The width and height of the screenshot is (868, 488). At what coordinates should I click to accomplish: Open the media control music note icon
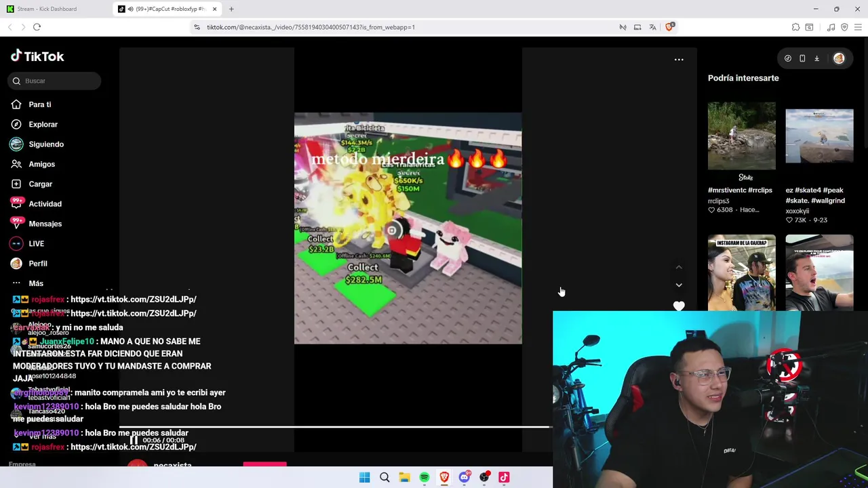tap(831, 27)
